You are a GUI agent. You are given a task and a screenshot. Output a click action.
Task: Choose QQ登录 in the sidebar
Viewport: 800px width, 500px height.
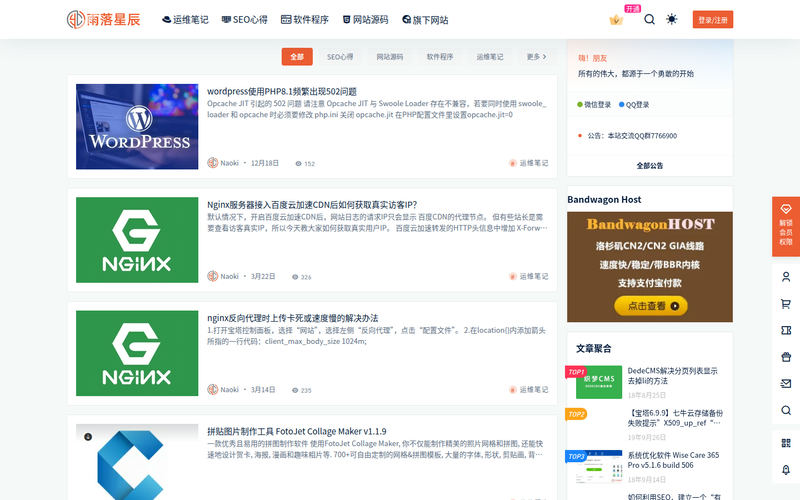634,105
